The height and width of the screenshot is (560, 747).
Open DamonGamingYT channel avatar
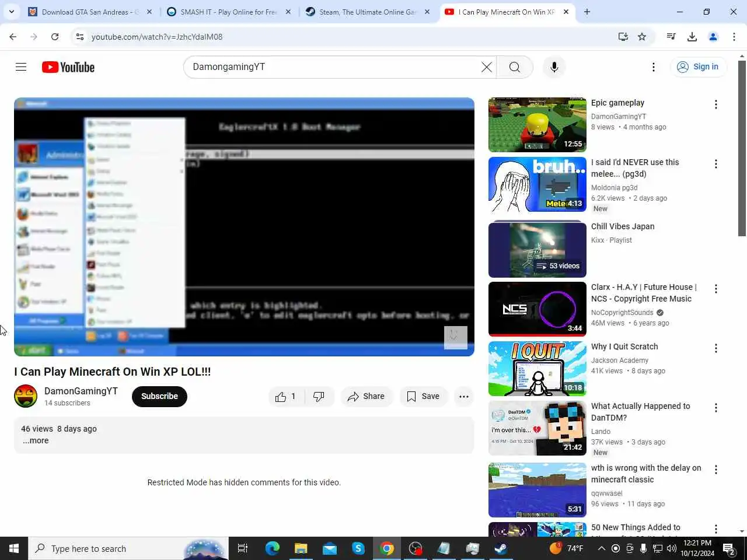tap(26, 396)
